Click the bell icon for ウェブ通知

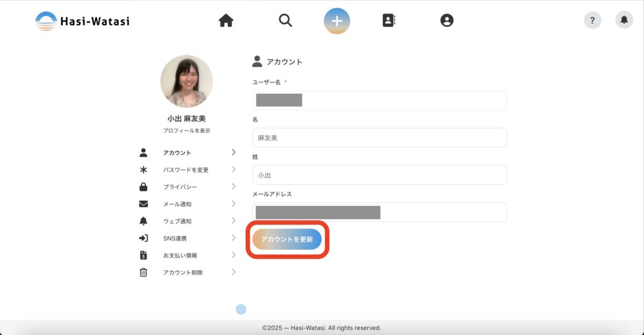point(143,221)
